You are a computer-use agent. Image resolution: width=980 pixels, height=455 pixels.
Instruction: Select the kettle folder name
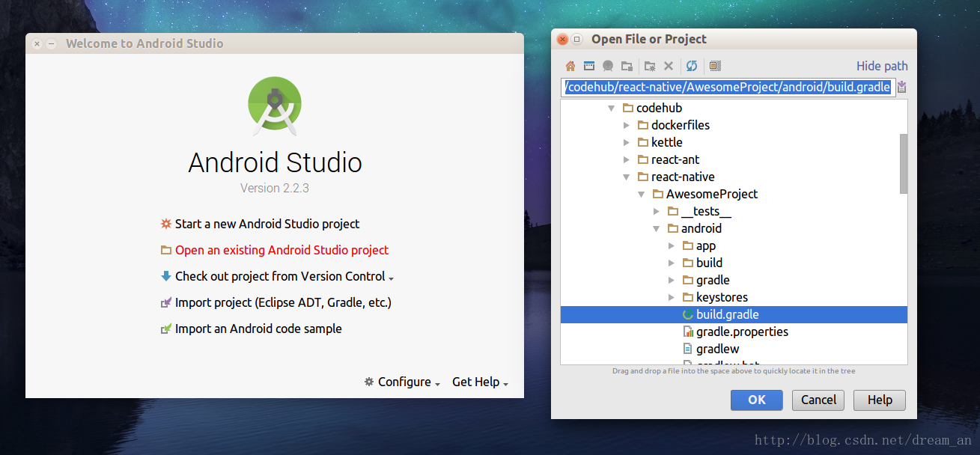click(x=666, y=143)
